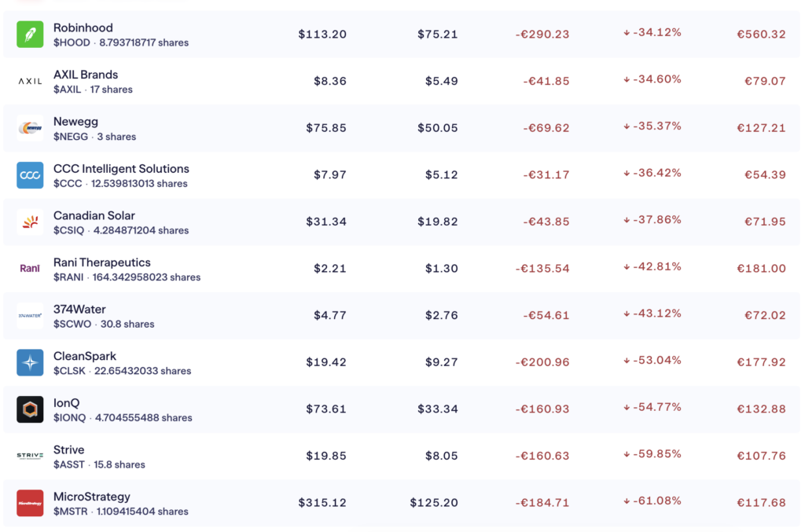Screen dimensions: 805x532
Task: Click the CleanSpark blue star logo
Action: click(x=30, y=363)
